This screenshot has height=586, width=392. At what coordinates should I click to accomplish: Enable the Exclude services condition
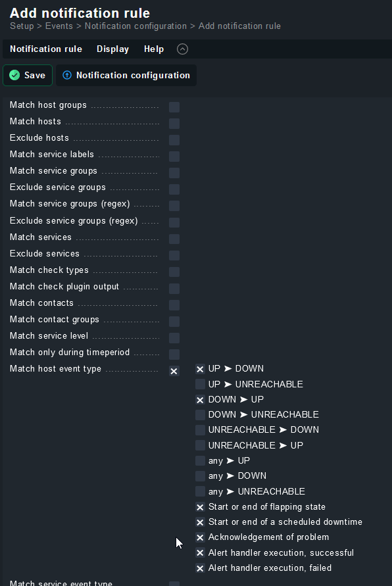click(x=174, y=255)
